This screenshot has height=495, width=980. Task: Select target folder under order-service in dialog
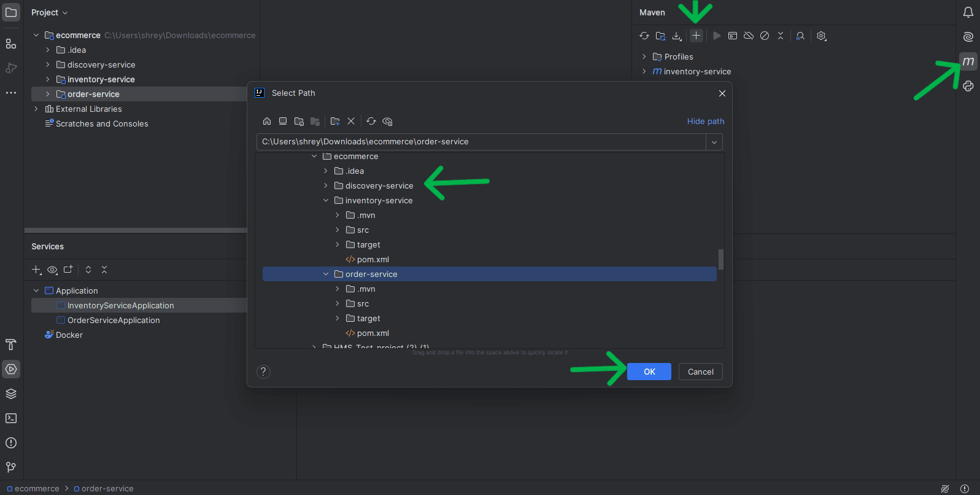point(363,318)
